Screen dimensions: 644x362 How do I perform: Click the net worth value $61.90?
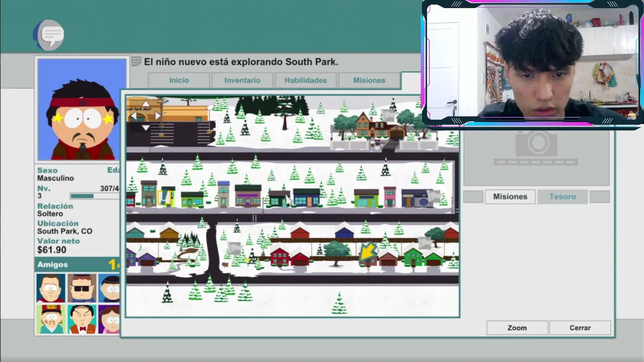pos(52,250)
